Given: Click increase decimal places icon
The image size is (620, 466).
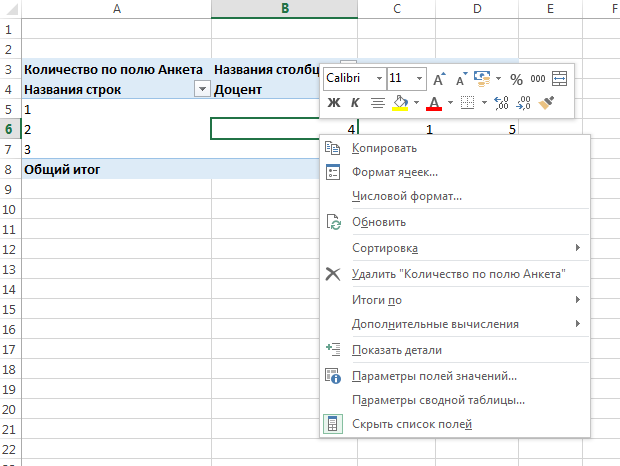Looking at the screenshot, I should (501, 102).
